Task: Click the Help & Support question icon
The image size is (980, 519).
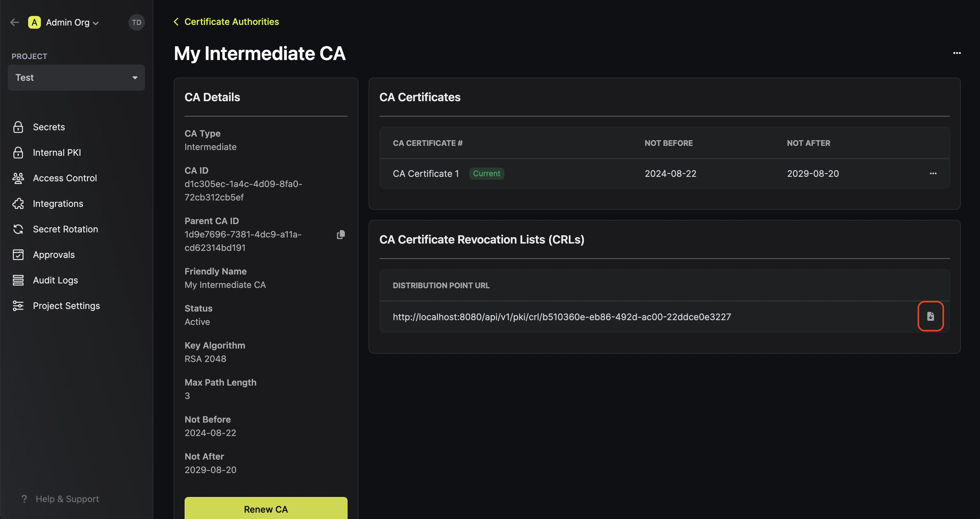Action: pos(24,499)
